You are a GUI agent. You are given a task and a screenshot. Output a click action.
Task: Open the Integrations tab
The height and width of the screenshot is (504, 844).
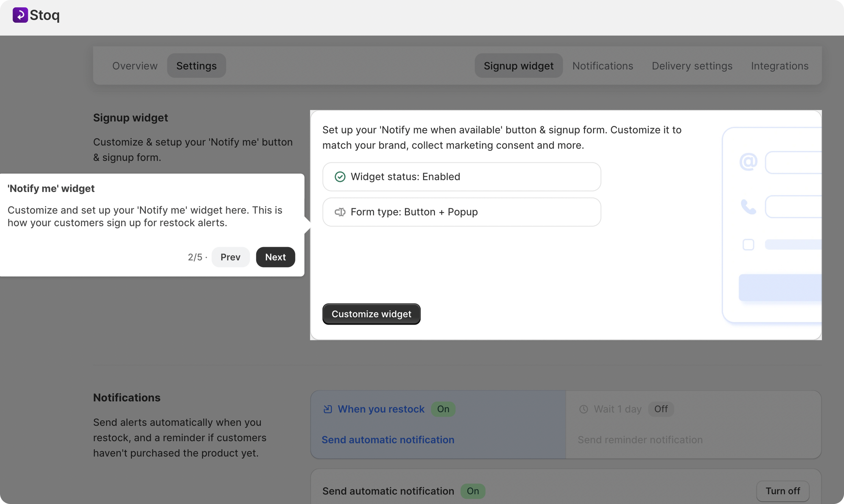click(x=779, y=66)
